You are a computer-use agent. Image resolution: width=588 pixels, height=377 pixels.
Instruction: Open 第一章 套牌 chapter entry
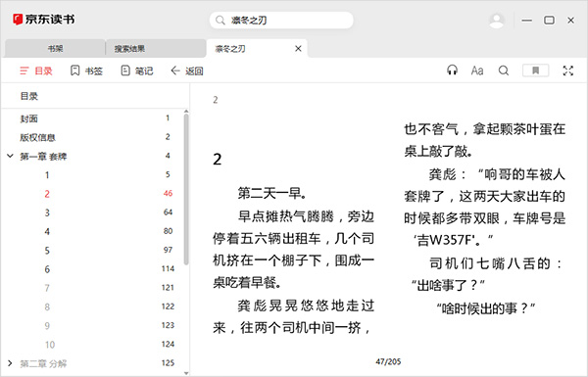[95, 156]
